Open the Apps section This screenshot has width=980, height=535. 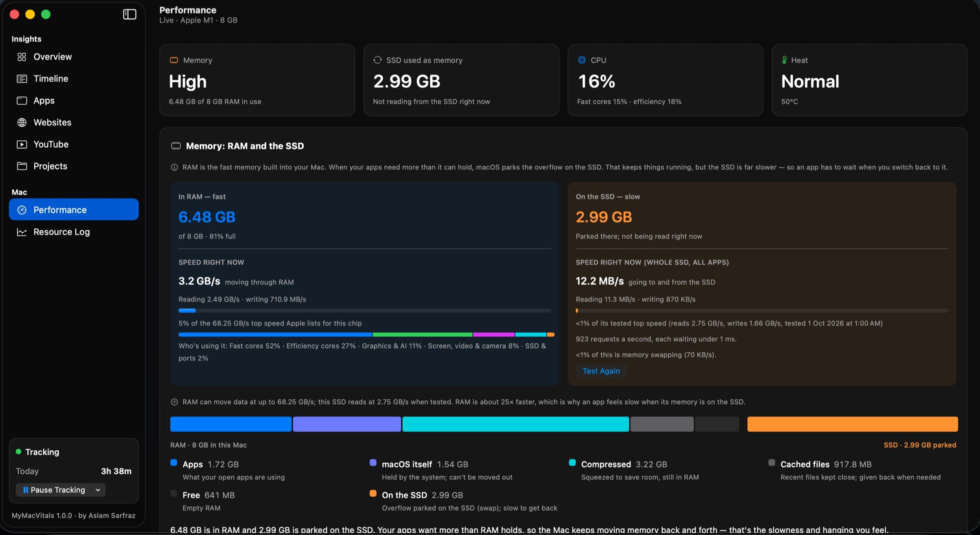pyautogui.click(x=73, y=101)
